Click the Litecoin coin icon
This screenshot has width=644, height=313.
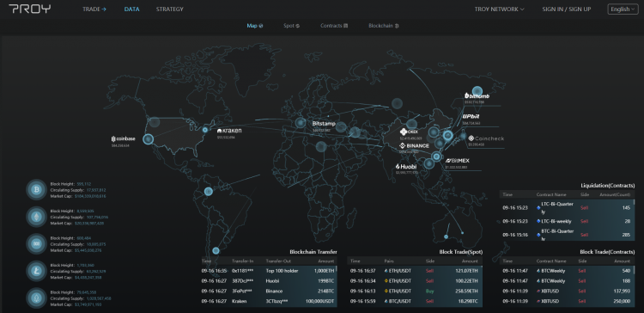pos(37,271)
